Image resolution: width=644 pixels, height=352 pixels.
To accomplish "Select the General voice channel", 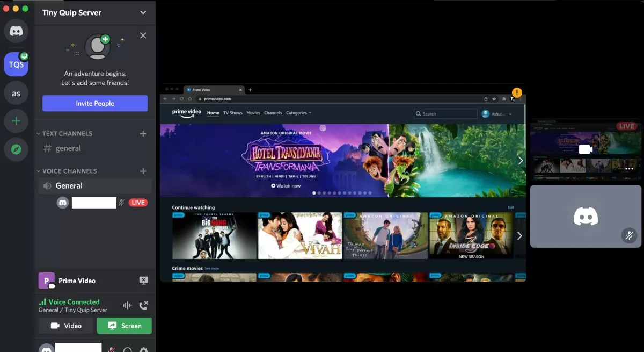I will coord(95,186).
